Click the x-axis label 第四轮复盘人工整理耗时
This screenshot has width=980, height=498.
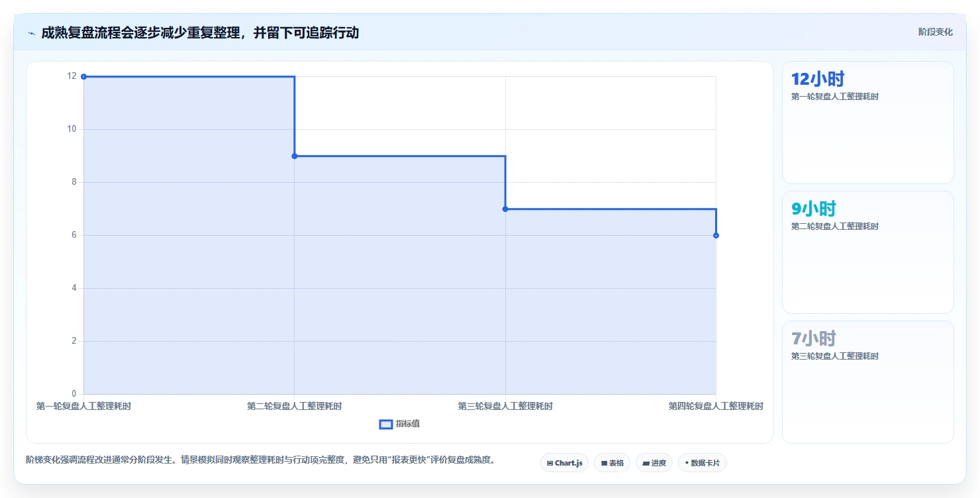point(716,406)
